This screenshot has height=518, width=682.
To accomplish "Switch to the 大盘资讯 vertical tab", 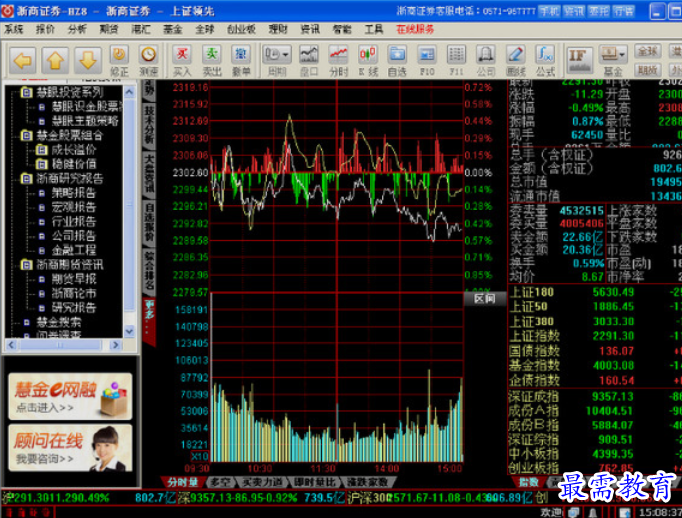I will coord(148,173).
